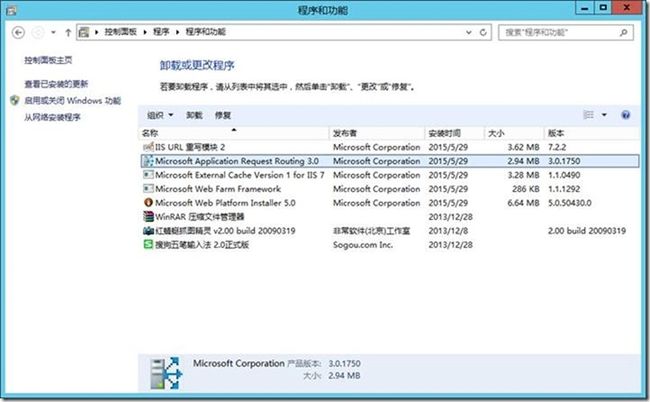This screenshot has width=650, height=402.
Task: Click the Sogou input method icon
Action: 148,245
